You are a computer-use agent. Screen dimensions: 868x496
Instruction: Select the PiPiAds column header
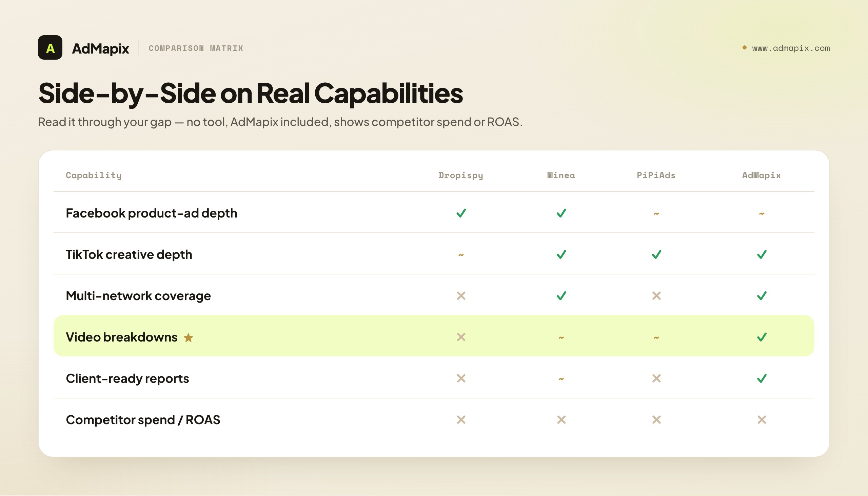(656, 175)
